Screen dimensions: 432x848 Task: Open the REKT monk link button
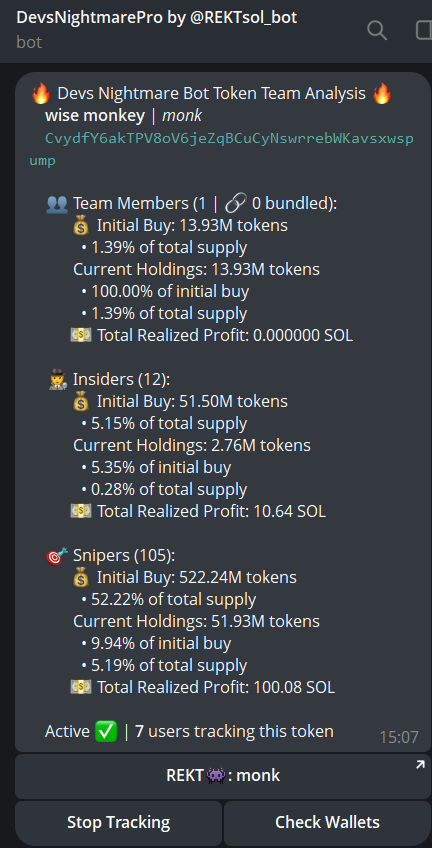[223, 776]
